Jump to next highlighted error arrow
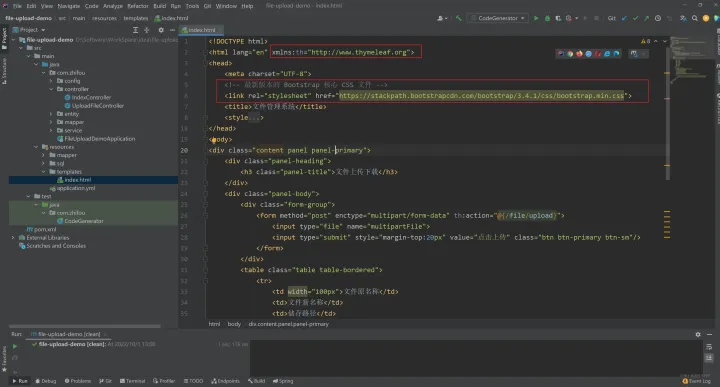Image resolution: width=720 pixels, height=387 pixels. click(664, 41)
